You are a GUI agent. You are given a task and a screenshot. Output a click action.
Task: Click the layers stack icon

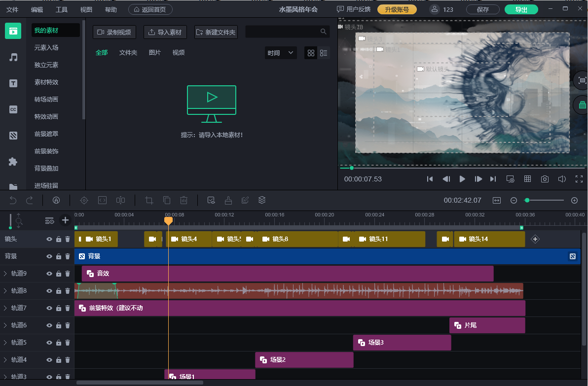[x=262, y=201]
